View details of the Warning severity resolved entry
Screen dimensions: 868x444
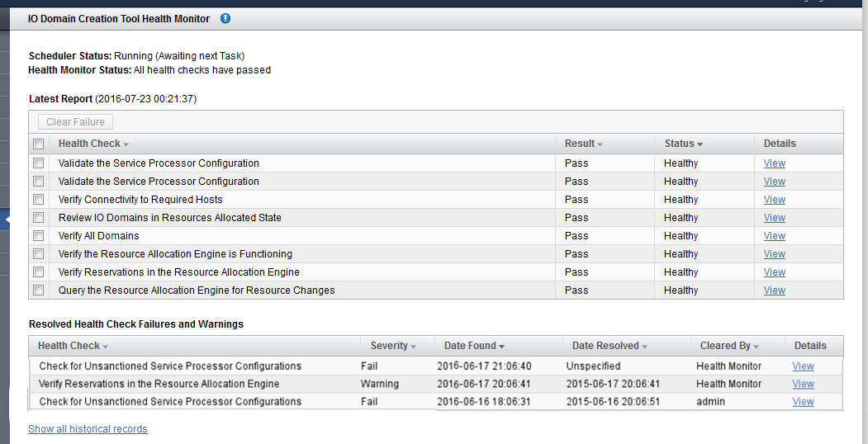click(x=803, y=384)
